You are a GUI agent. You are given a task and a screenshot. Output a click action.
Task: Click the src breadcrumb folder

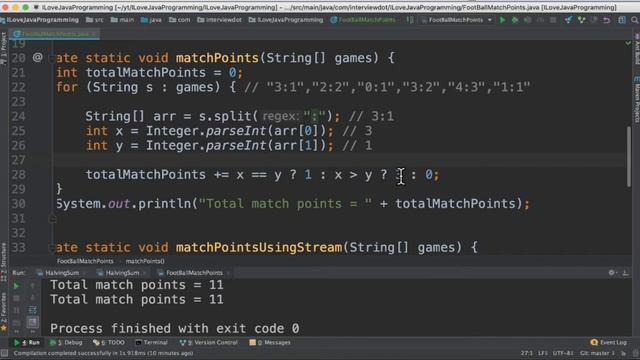click(95, 20)
